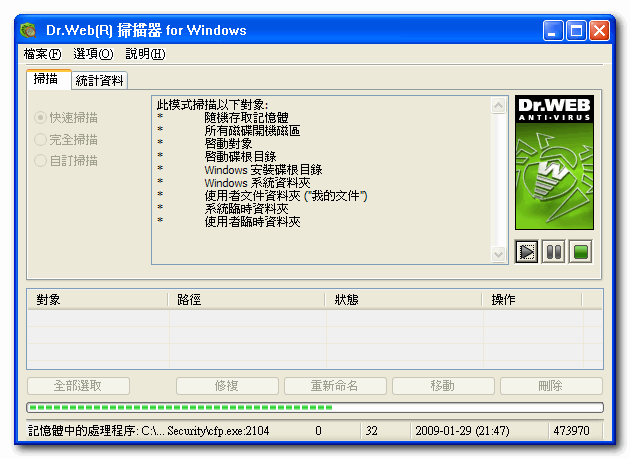The width and height of the screenshot is (630, 459).
Task: Close the Dr.Web scanner window
Action: 599,31
